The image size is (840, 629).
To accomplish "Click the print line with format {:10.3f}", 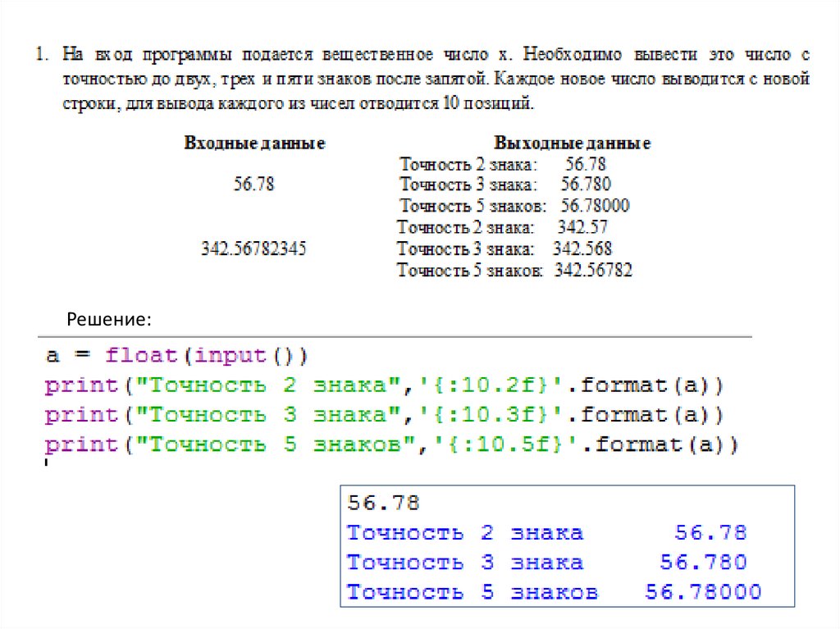I will click(x=386, y=415).
